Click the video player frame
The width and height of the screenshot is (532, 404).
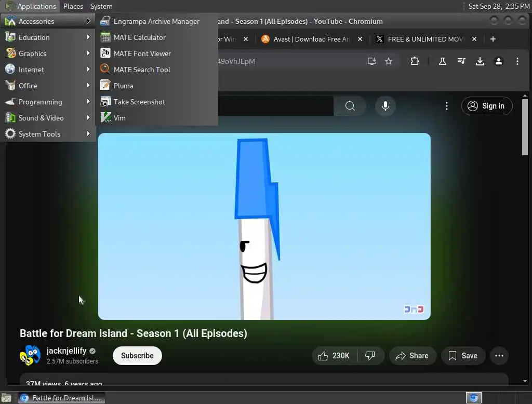click(x=264, y=226)
